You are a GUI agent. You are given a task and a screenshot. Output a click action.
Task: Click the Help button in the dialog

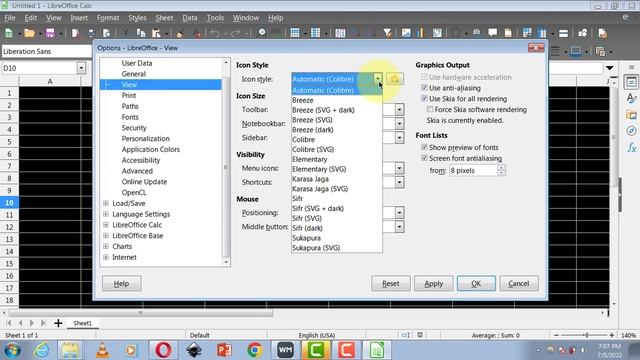(x=122, y=283)
